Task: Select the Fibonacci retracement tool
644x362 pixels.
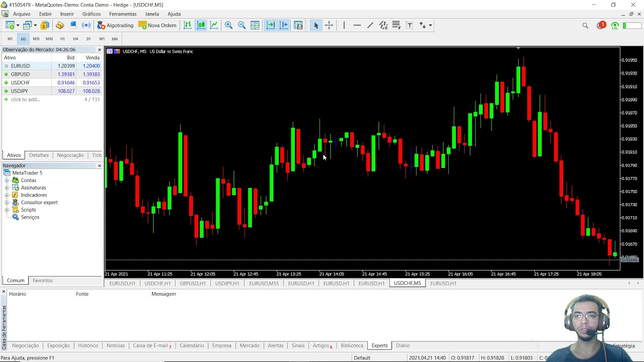Action: coord(396,25)
